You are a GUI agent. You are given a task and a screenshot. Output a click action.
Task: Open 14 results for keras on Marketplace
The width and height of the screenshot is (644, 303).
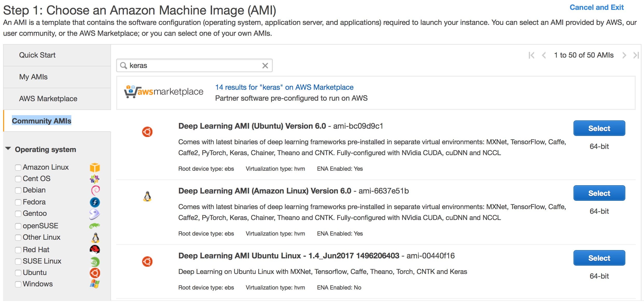click(284, 87)
